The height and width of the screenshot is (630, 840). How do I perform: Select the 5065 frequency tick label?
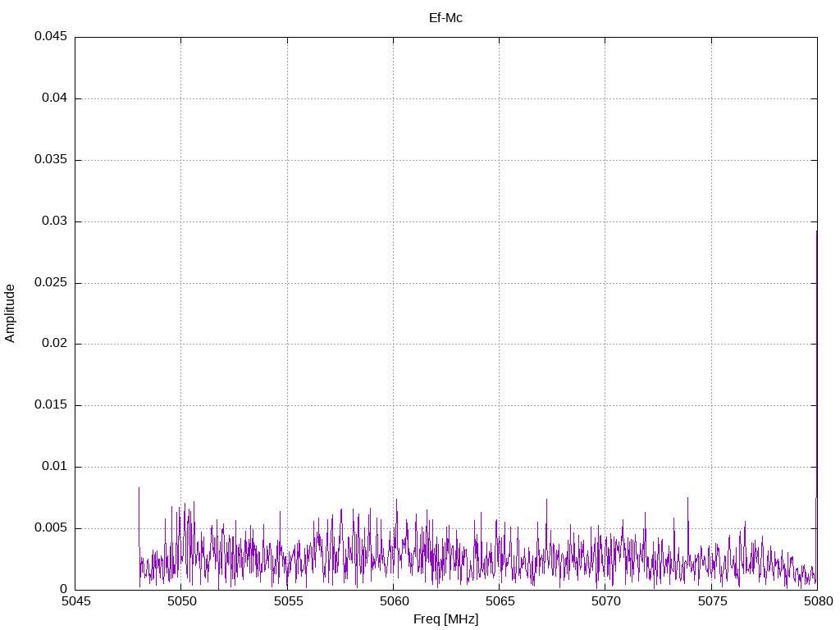click(499, 602)
